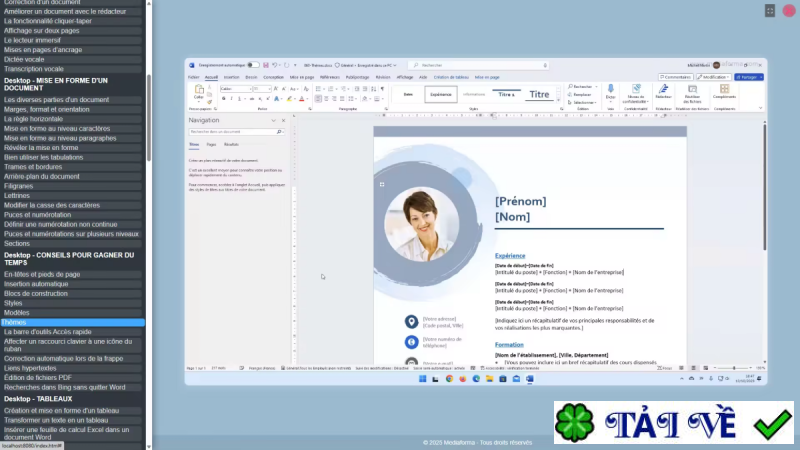
Task: Click the profile photo in the document
Action: click(x=421, y=224)
